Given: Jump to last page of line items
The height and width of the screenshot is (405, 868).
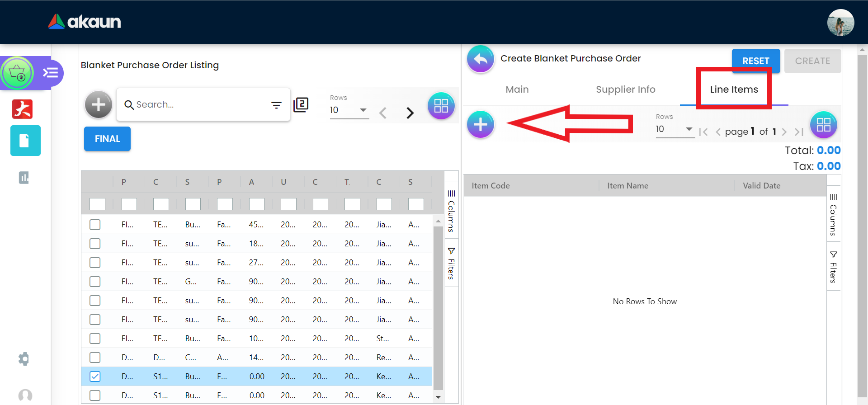Looking at the screenshot, I should click(x=799, y=132).
